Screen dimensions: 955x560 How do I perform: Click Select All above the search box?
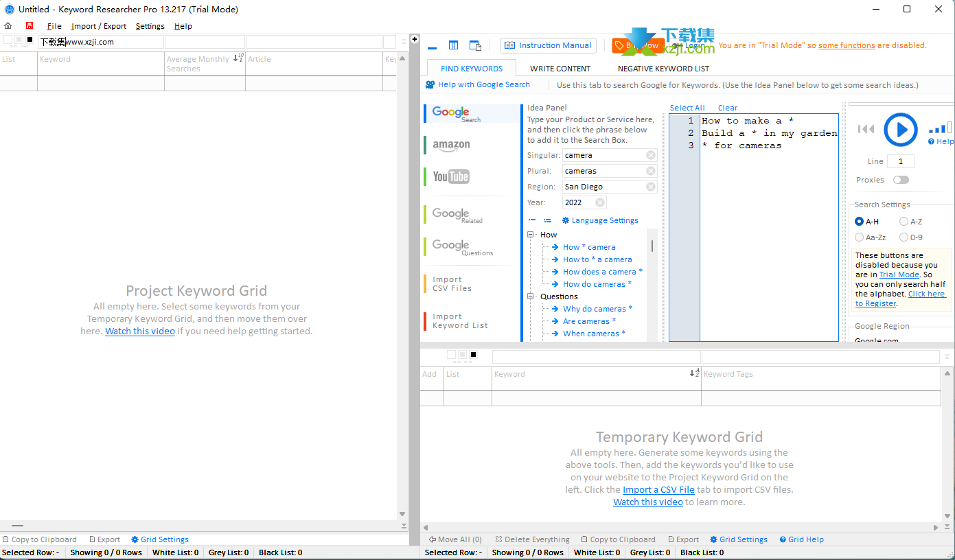click(x=687, y=108)
